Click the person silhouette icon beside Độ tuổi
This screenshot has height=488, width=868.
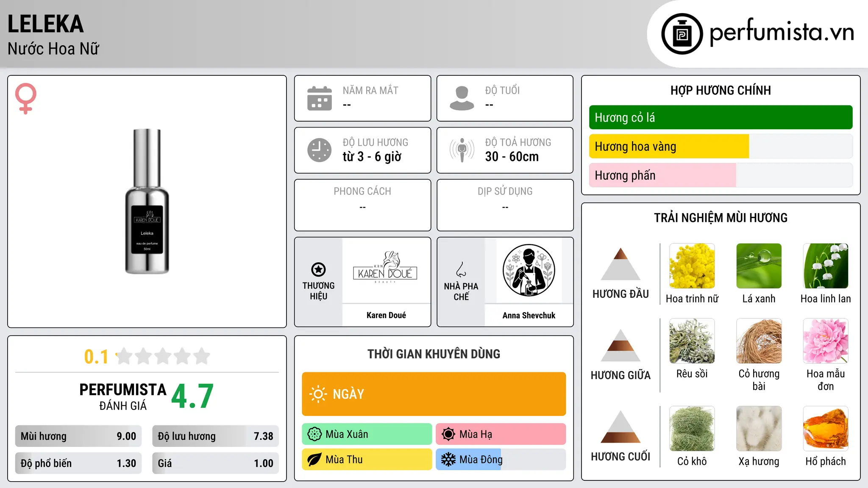pos(462,98)
